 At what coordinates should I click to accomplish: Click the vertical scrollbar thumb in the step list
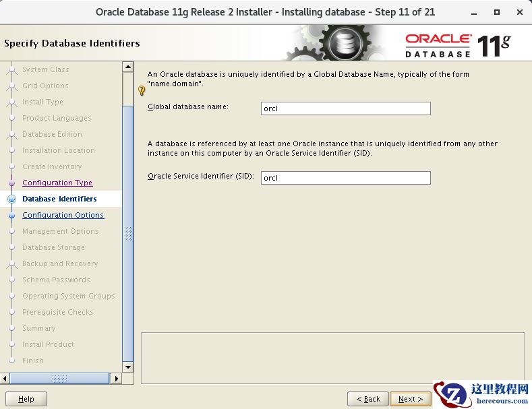(128, 234)
